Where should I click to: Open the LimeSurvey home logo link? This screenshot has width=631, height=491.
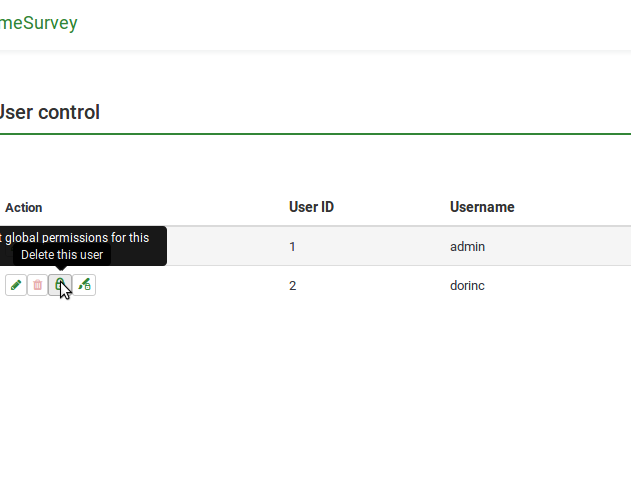pyautogui.click(x=38, y=23)
